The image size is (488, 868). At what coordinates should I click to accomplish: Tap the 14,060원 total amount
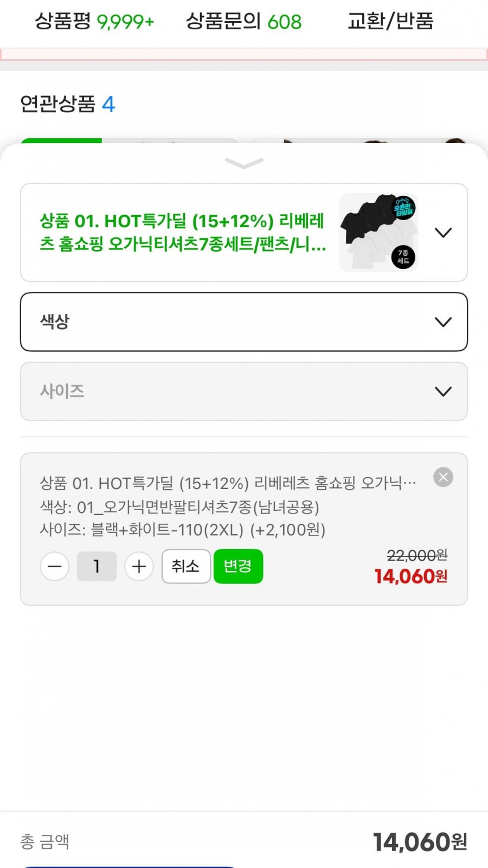coord(420,842)
